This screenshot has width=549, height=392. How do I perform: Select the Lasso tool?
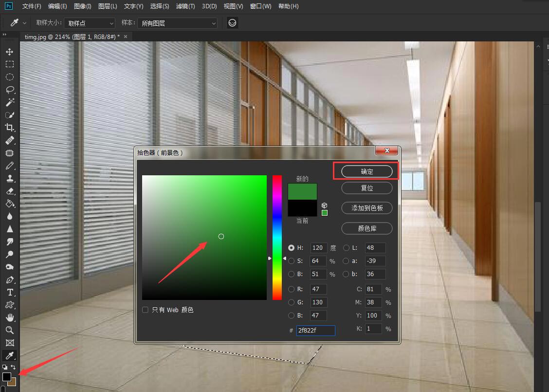9,90
